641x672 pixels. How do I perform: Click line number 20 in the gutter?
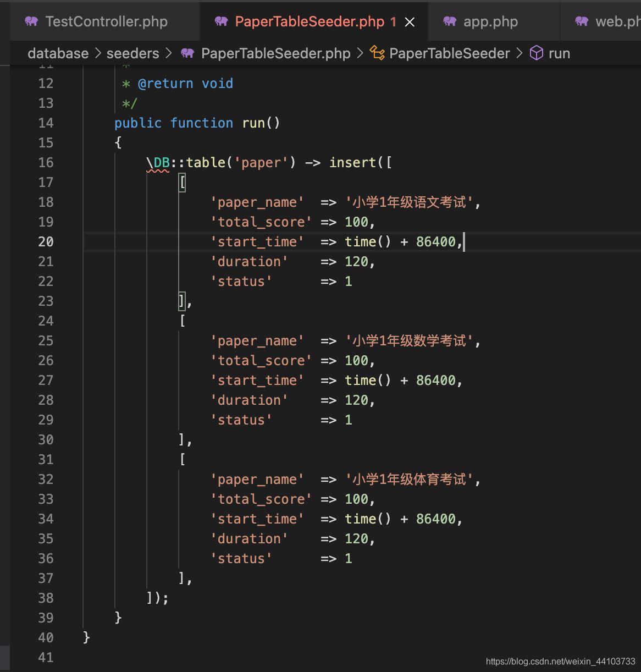[x=46, y=242]
